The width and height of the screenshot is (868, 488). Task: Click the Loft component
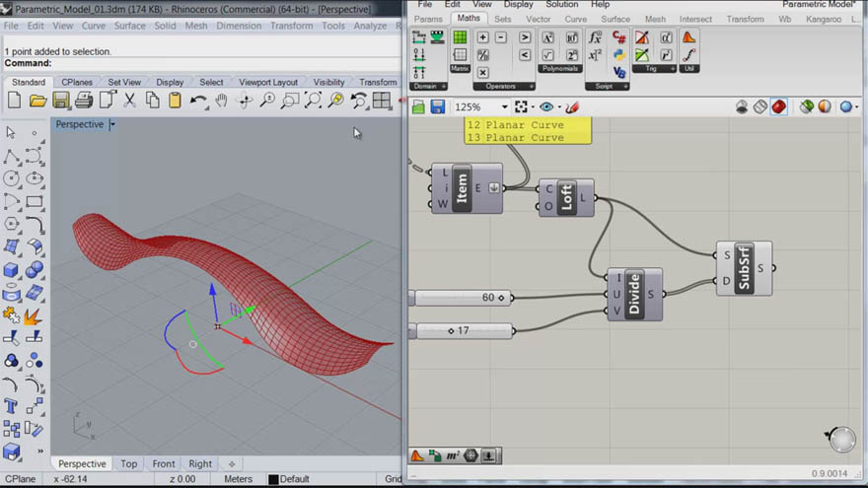coord(566,197)
